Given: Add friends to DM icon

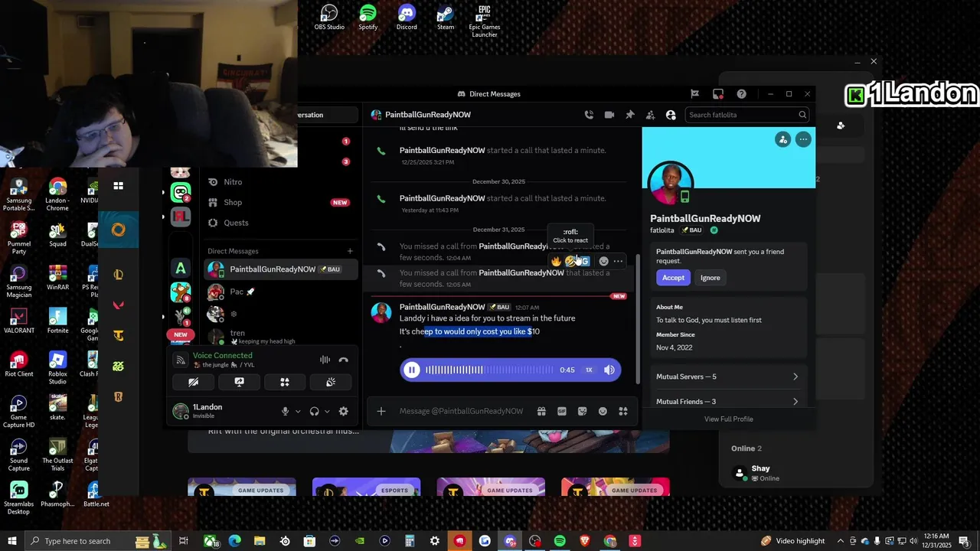Looking at the screenshot, I should point(650,115).
